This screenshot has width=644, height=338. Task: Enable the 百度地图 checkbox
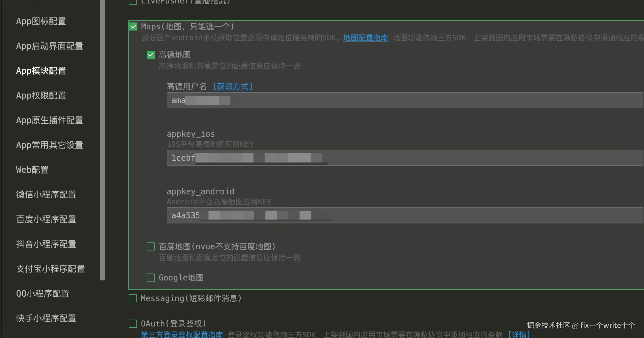(x=151, y=246)
